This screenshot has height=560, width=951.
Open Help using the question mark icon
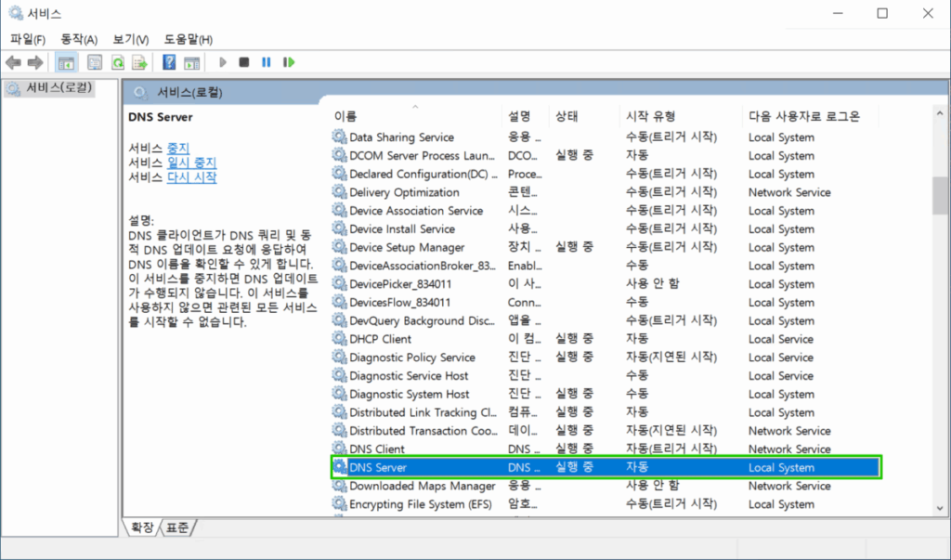[169, 62]
